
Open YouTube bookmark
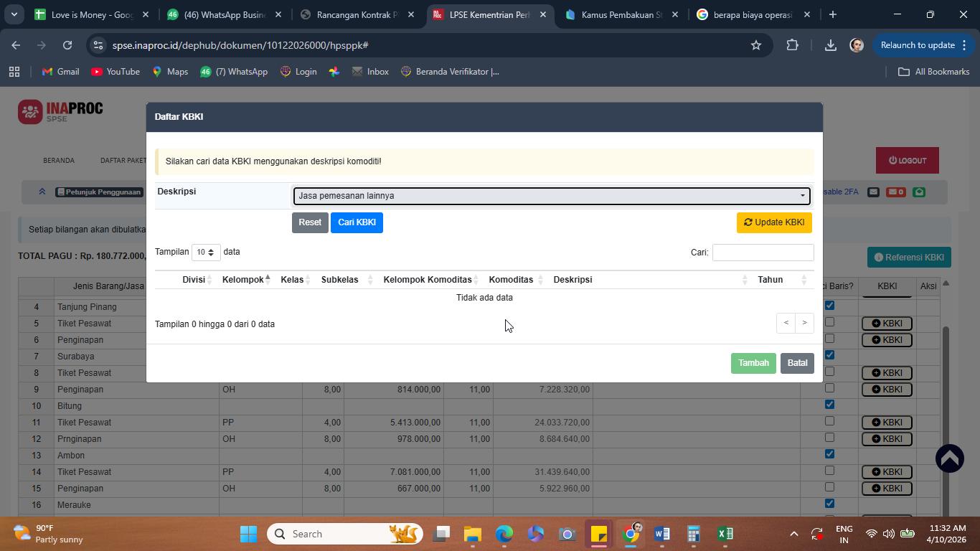115,72
